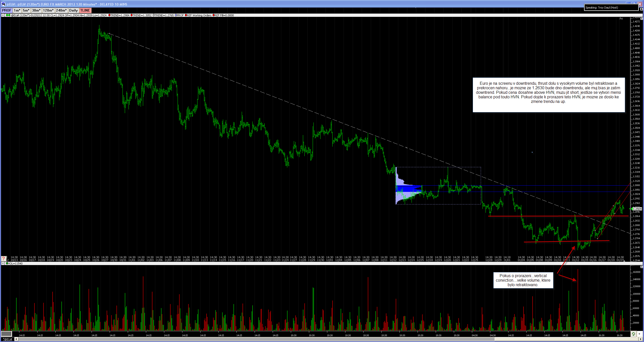This screenshot has width=644, height=342.
Task: Click the app logo icon in title bar
Action: [x=3, y=4]
